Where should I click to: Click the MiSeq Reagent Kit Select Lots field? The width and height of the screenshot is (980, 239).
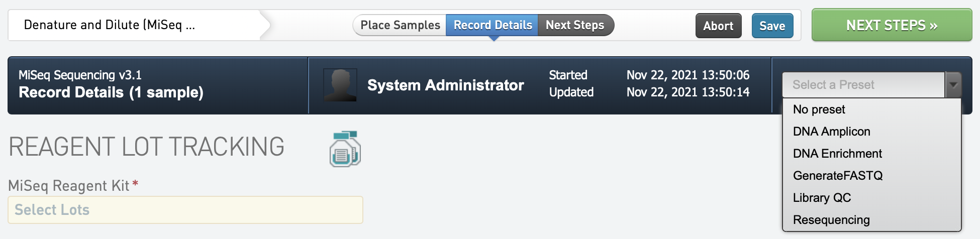pyautogui.click(x=185, y=210)
